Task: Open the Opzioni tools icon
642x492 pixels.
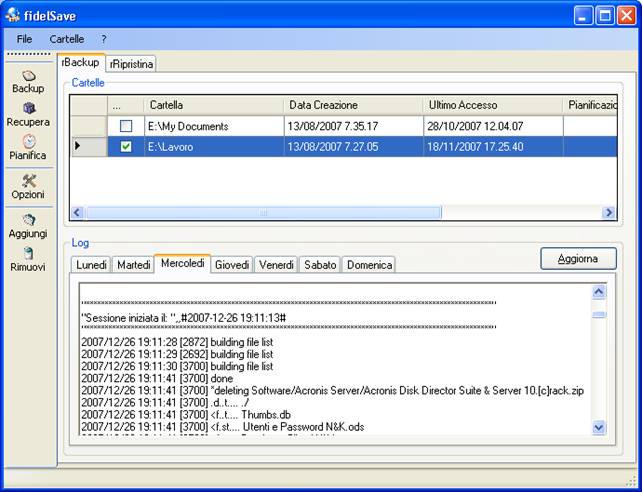Action: [x=28, y=181]
